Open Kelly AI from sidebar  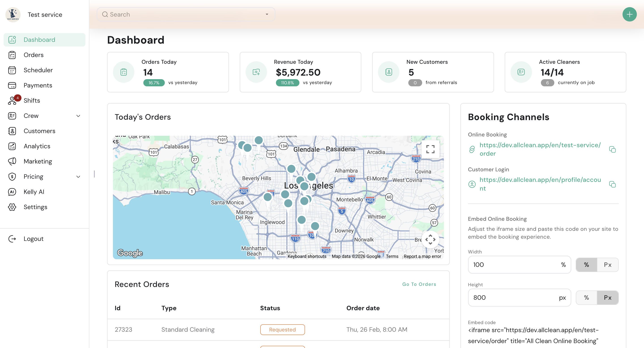coord(34,192)
